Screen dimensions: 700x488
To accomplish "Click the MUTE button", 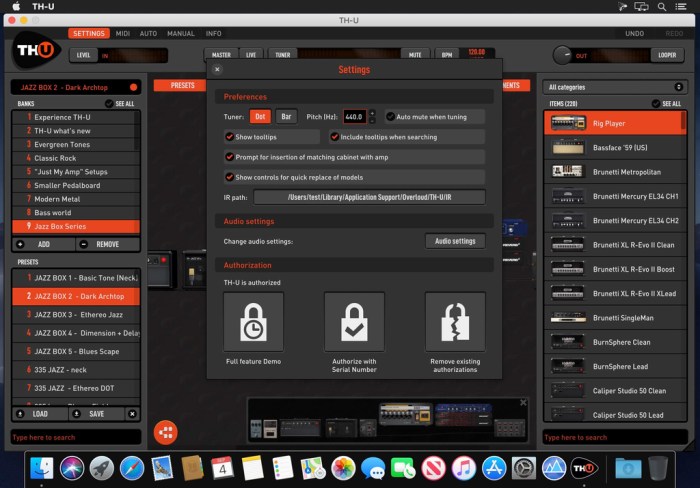I will [415, 55].
